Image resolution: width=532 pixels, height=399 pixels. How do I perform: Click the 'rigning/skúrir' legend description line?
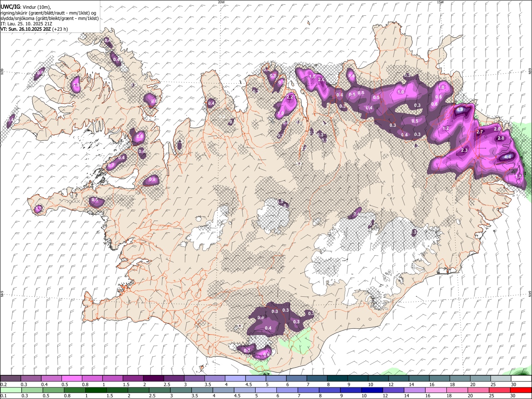(x=49, y=13)
